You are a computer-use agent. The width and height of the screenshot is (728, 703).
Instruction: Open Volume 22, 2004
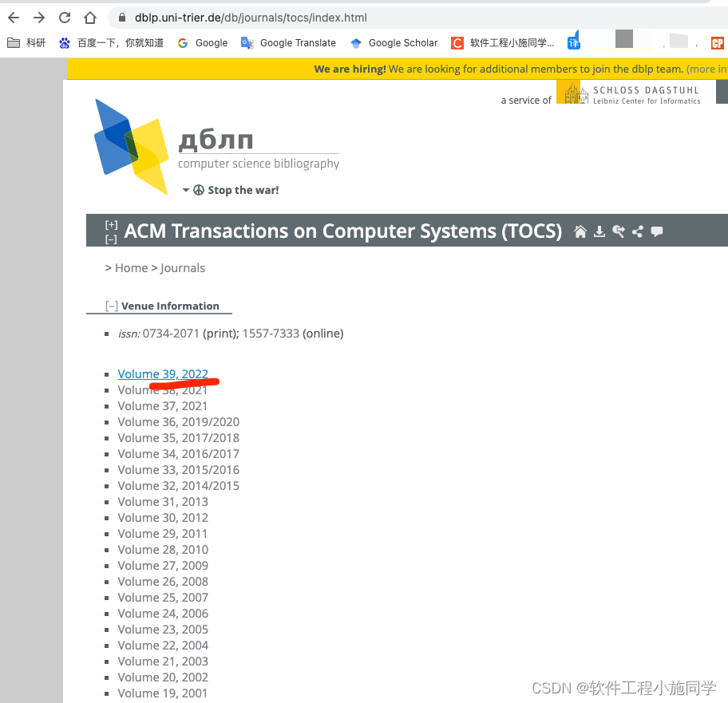coord(163,646)
